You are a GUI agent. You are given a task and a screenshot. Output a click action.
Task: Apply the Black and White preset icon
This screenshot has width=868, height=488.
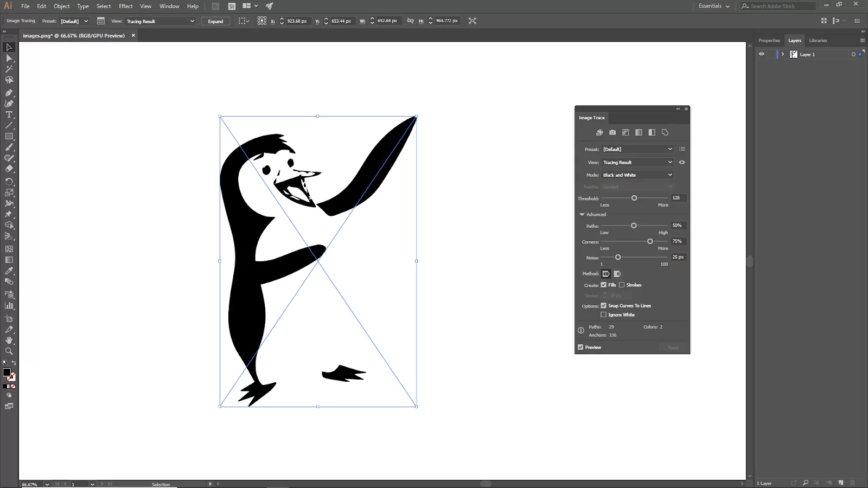click(x=652, y=132)
